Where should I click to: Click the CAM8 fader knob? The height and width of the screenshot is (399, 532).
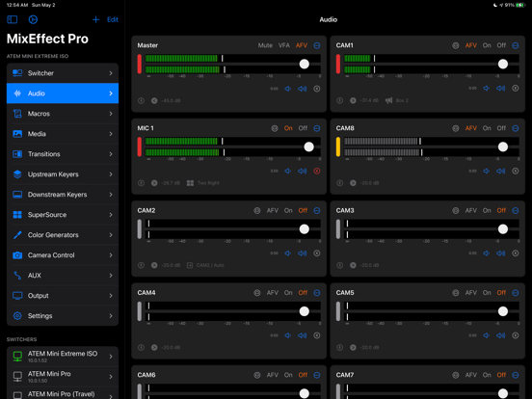tap(503, 146)
